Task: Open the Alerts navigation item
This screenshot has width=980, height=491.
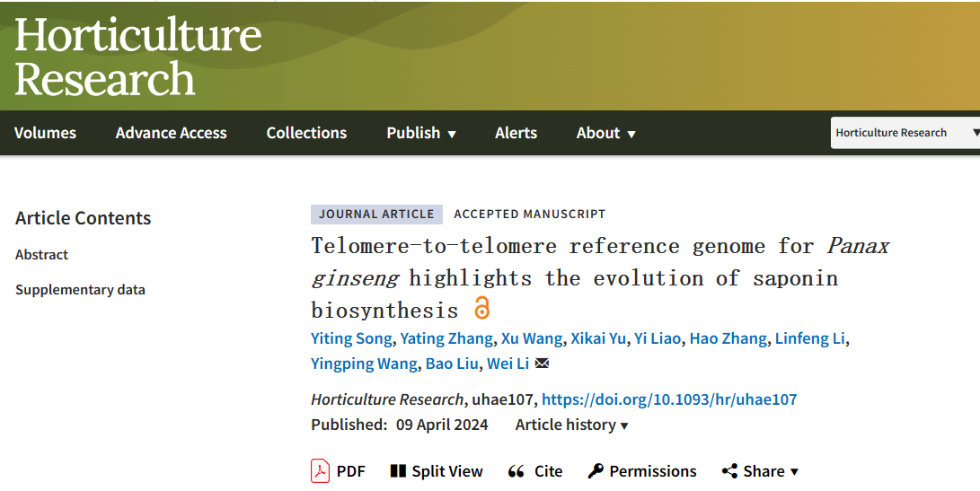Action: 516,133
